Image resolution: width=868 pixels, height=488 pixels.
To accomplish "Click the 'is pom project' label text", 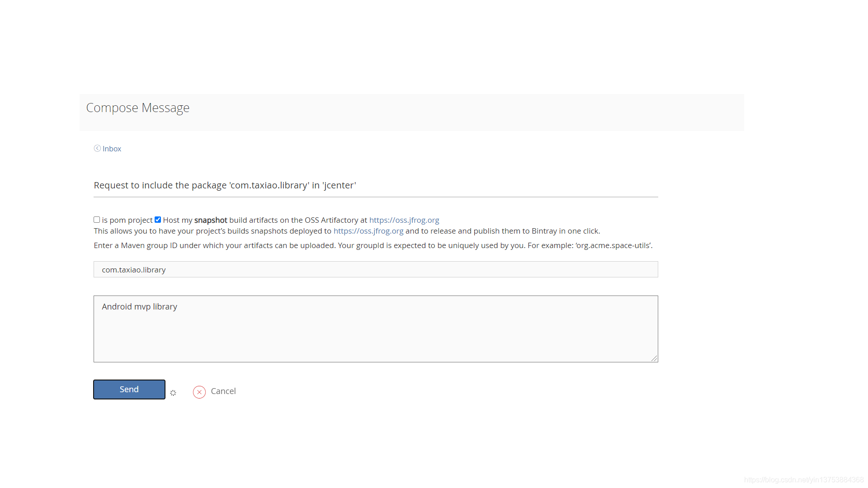I will coord(127,220).
